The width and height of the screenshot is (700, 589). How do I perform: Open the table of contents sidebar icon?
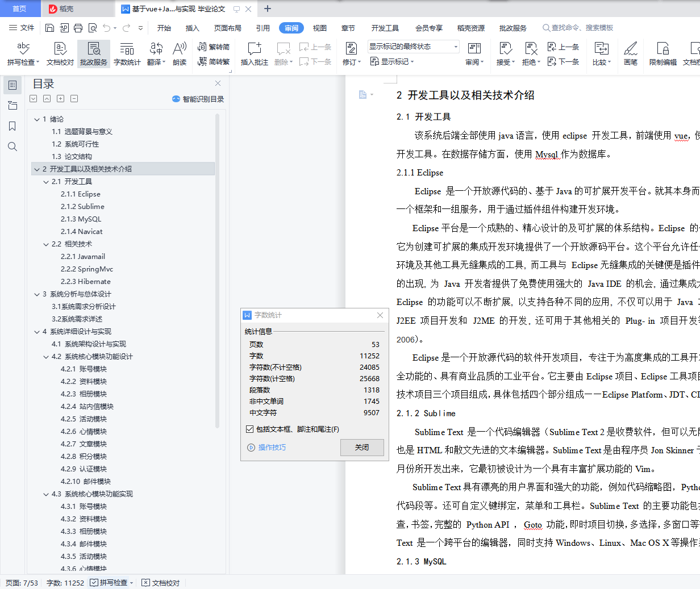(x=13, y=85)
